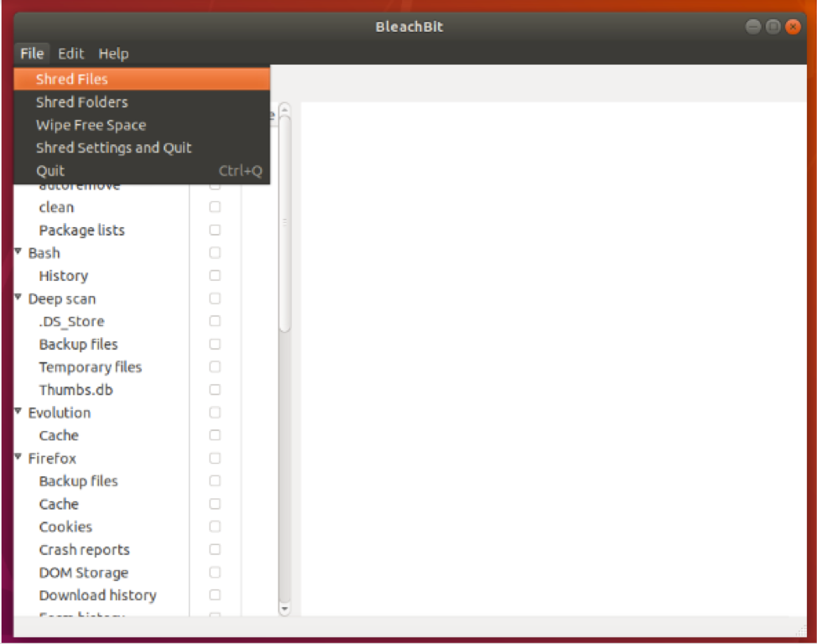Tick the Cache checkbox under Firefox
The height and width of the screenshot is (644, 817).
click(215, 504)
